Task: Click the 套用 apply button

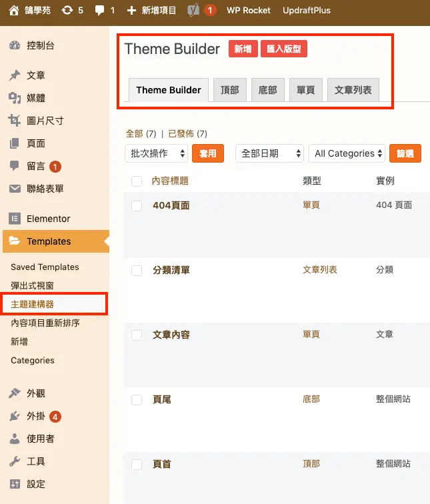Action: click(208, 153)
